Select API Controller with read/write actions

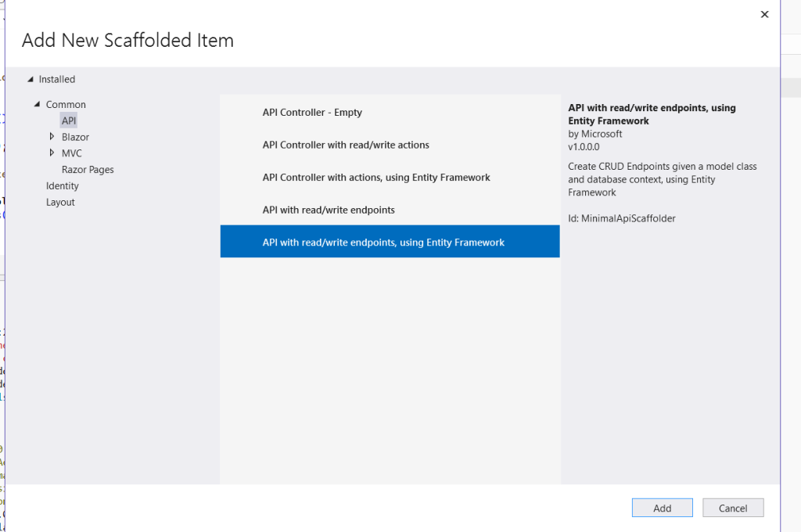[x=346, y=145]
